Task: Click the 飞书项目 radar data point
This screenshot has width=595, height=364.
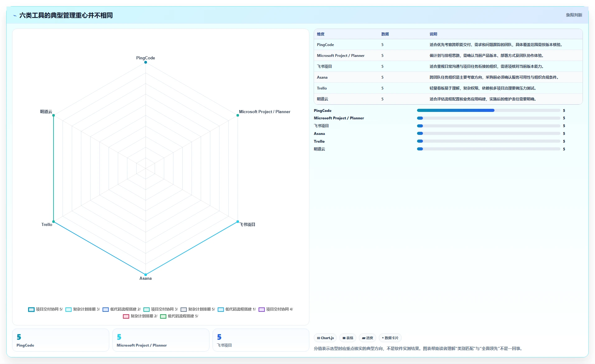Action: point(238,222)
